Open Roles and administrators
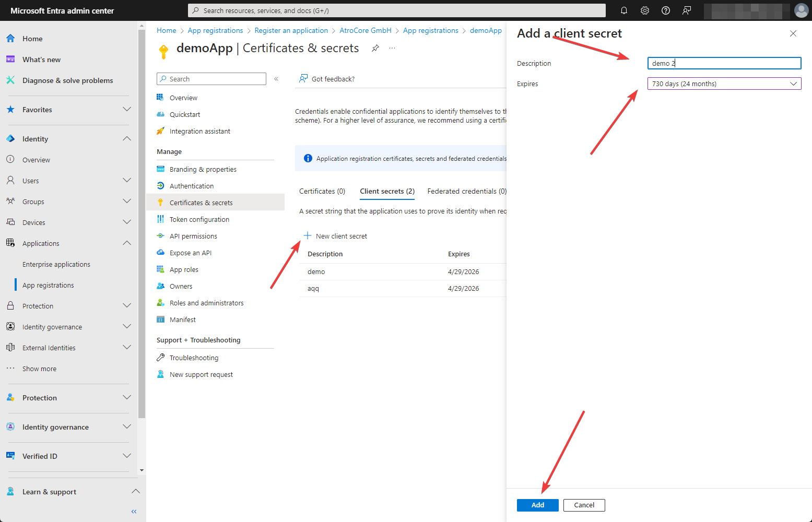The height and width of the screenshot is (522, 812). click(206, 302)
